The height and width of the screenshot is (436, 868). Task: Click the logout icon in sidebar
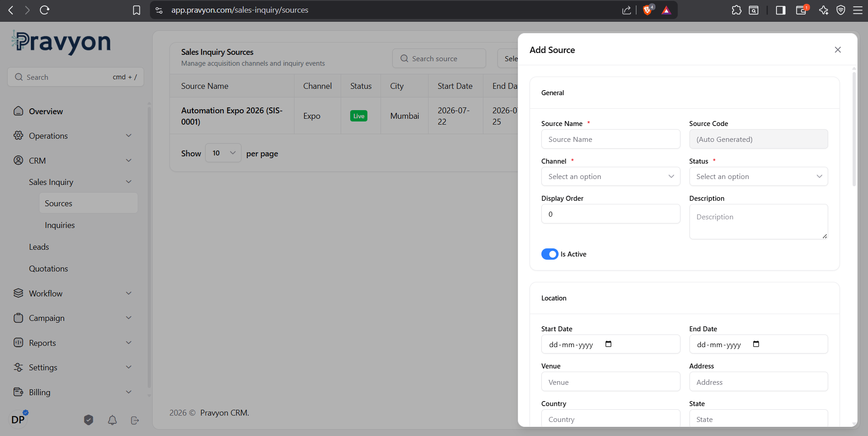[135, 420]
